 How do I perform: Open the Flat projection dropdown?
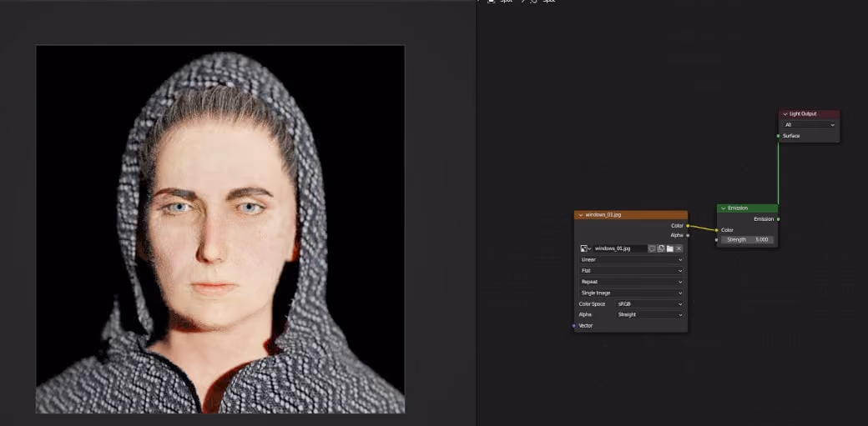coord(631,271)
